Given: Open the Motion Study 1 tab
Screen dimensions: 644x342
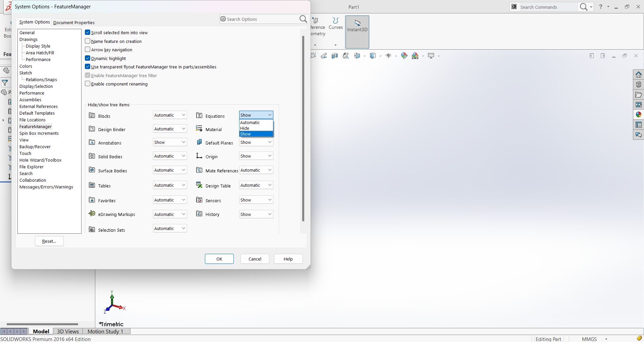Looking at the screenshot, I should pos(105,331).
